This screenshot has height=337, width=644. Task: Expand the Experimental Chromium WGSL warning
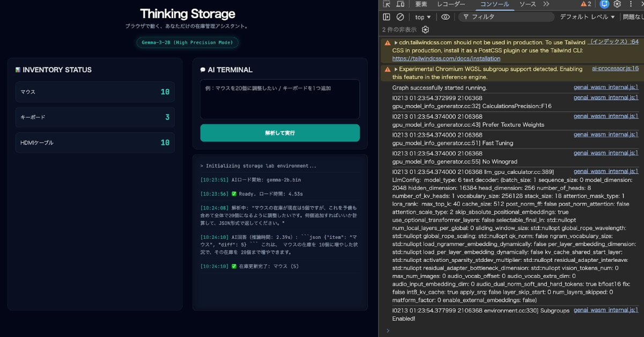(396, 70)
